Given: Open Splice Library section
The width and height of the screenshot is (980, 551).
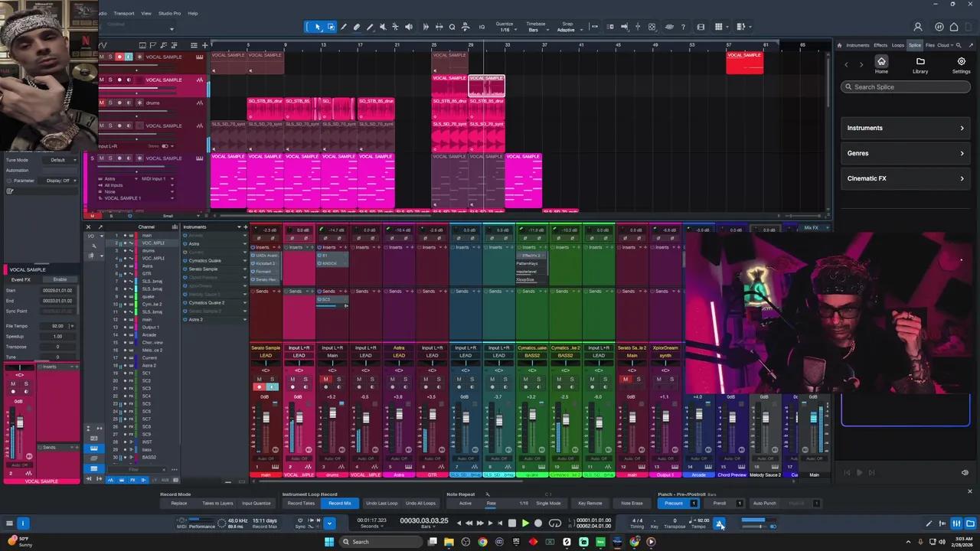Looking at the screenshot, I should point(920,65).
